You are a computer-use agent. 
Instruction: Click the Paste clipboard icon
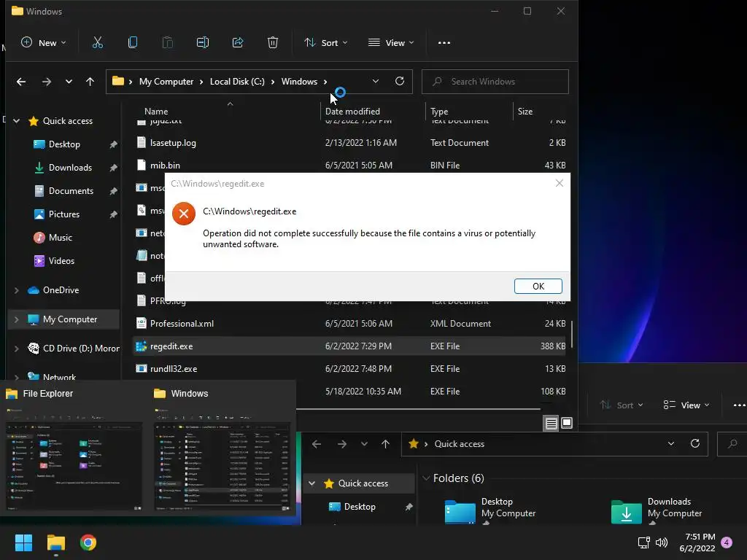pyautogui.click(x=168, y=43)
